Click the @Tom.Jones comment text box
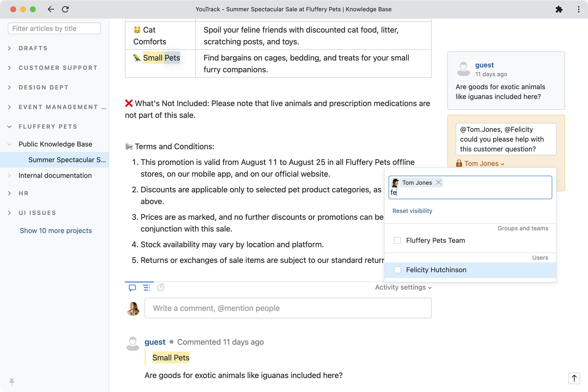The image size is (588, 392). click(x=506, y=139)
